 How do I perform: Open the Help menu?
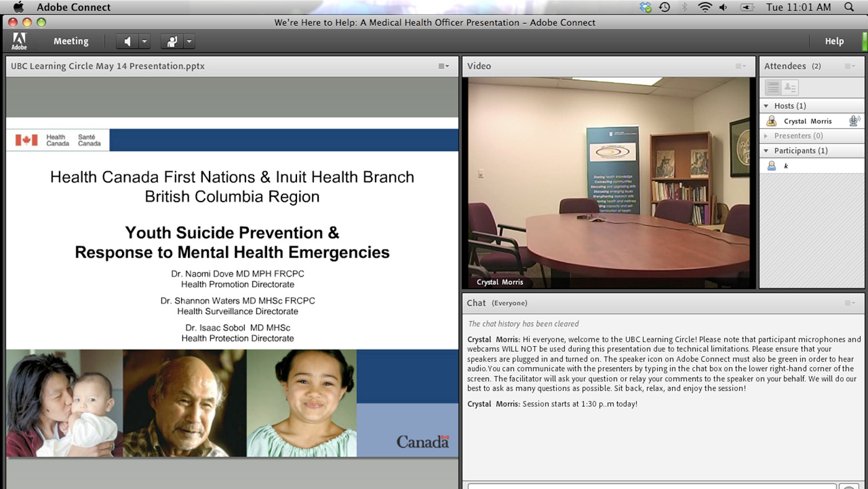[834, 42]
